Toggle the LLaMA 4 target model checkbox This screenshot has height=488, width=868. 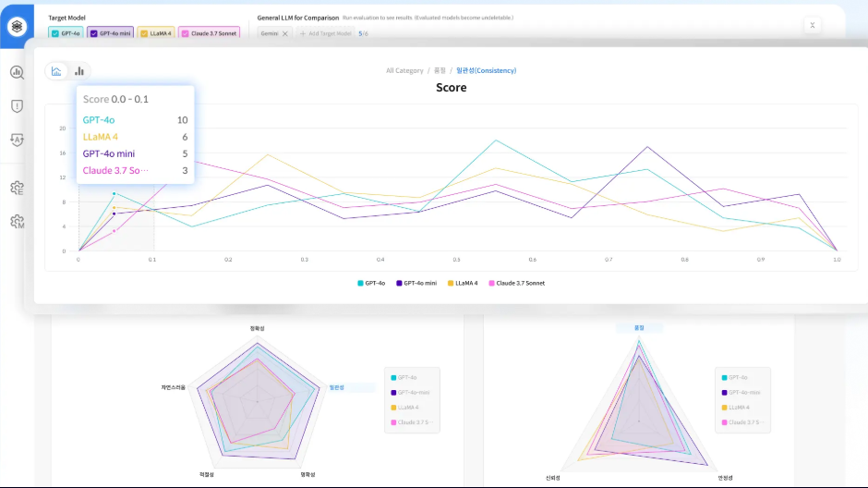144,33
